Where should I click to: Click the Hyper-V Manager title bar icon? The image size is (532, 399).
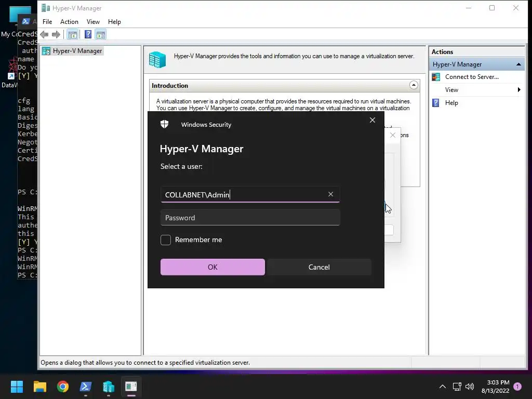coord(46,8)
